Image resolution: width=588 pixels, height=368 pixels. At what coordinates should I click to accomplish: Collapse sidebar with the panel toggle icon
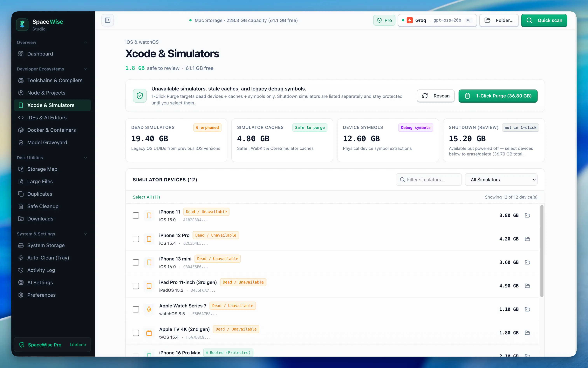coord(107,20)
